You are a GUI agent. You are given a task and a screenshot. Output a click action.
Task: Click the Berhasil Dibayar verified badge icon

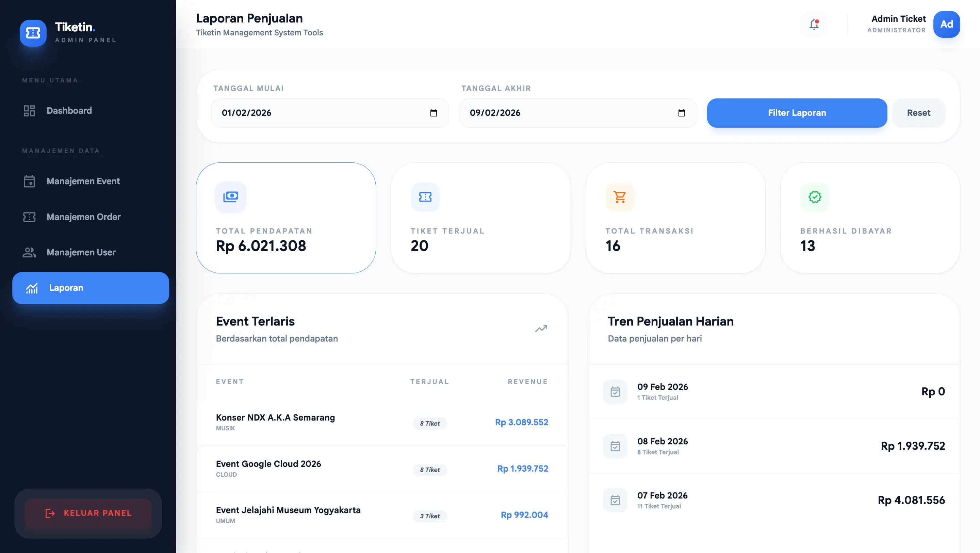pyautogui.click(x=815, y=197)
